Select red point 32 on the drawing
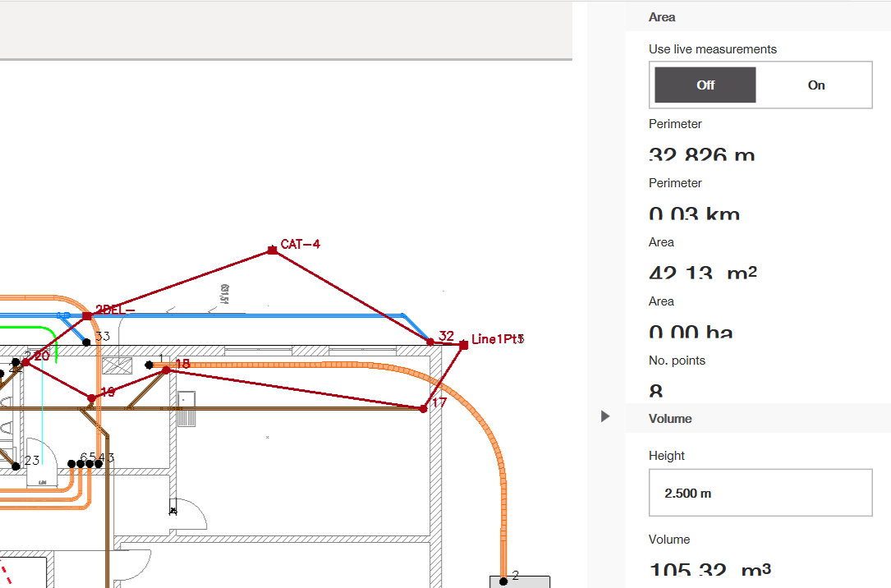 click(x=430, y=342)
